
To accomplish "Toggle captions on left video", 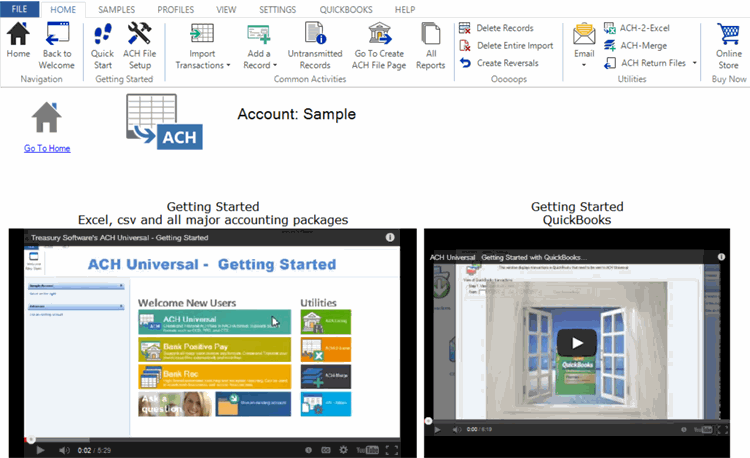I will click(326, 450).
